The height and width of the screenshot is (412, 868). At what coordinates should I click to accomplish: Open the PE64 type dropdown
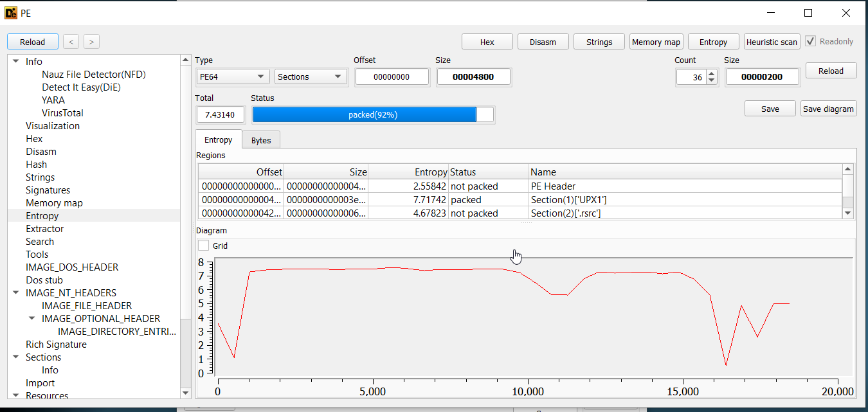point(233,76)
